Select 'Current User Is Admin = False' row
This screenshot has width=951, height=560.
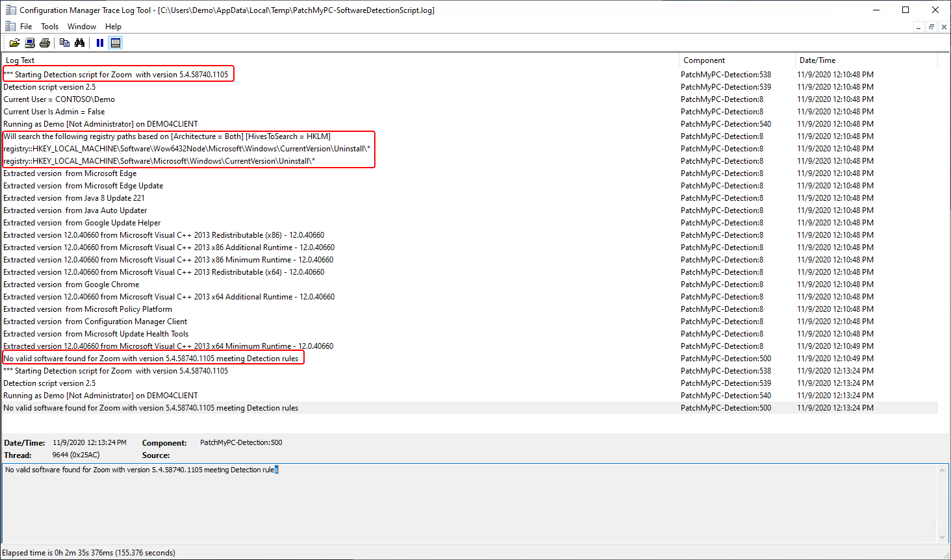click(x=470, y=112)
